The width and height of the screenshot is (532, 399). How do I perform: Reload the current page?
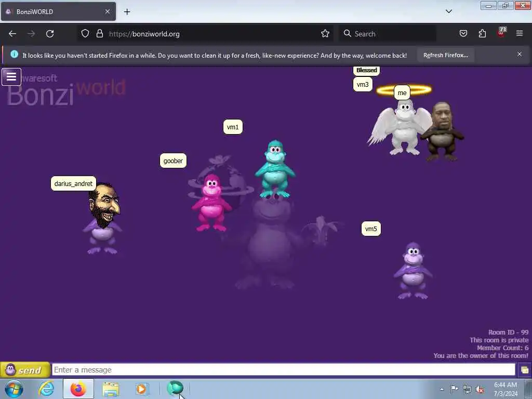50,34
